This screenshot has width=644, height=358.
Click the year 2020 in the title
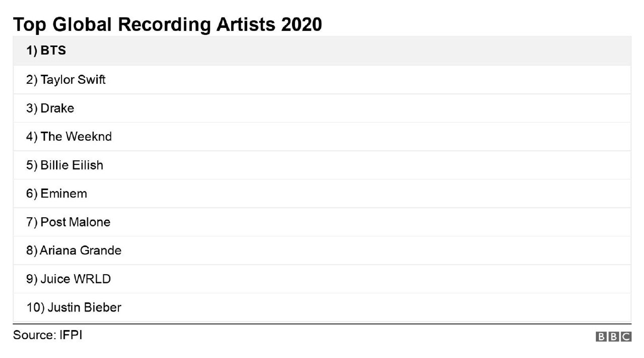pos(301,24)
